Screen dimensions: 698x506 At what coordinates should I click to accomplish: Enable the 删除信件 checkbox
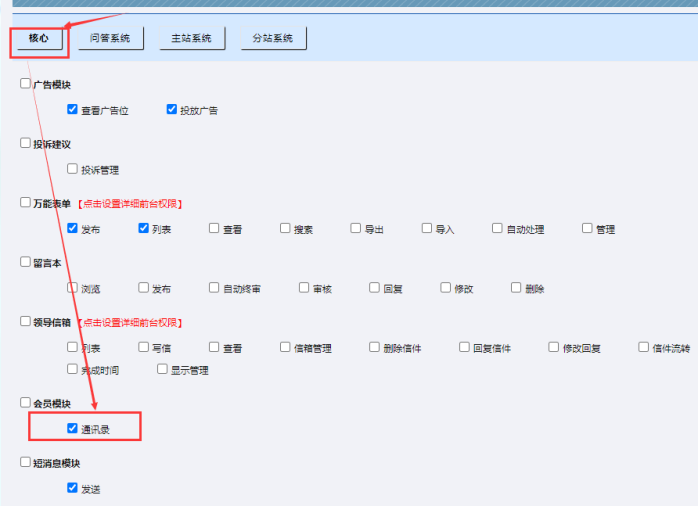pos(374,347)
